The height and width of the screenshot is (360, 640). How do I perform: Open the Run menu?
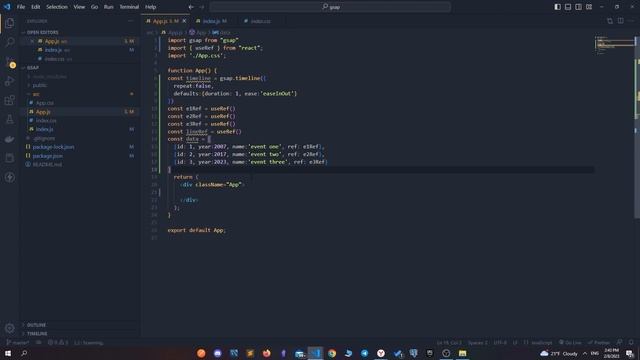point(108,7)
